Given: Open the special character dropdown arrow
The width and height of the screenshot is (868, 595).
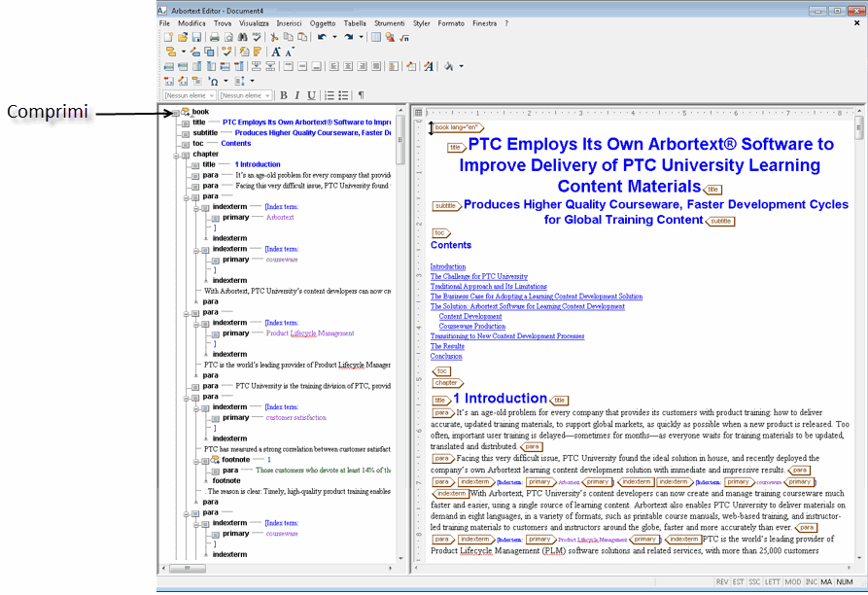Looking at the screenshot, I should 226,82.
